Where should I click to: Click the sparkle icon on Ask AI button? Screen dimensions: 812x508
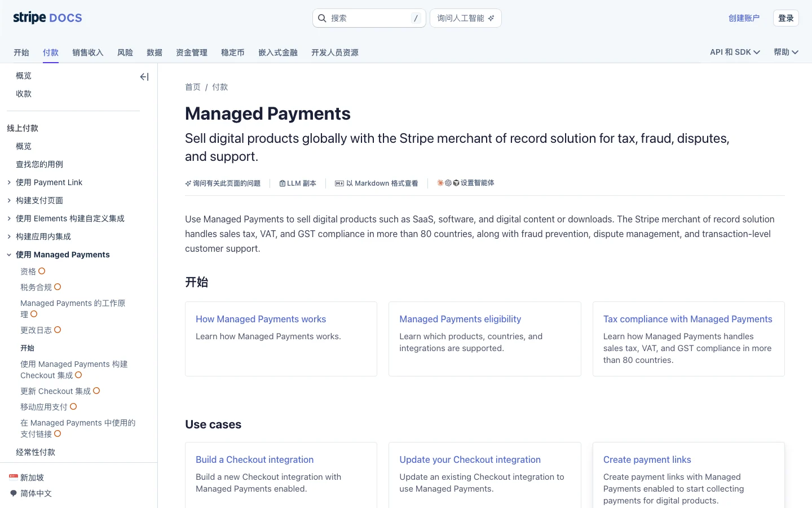[491, 18]
